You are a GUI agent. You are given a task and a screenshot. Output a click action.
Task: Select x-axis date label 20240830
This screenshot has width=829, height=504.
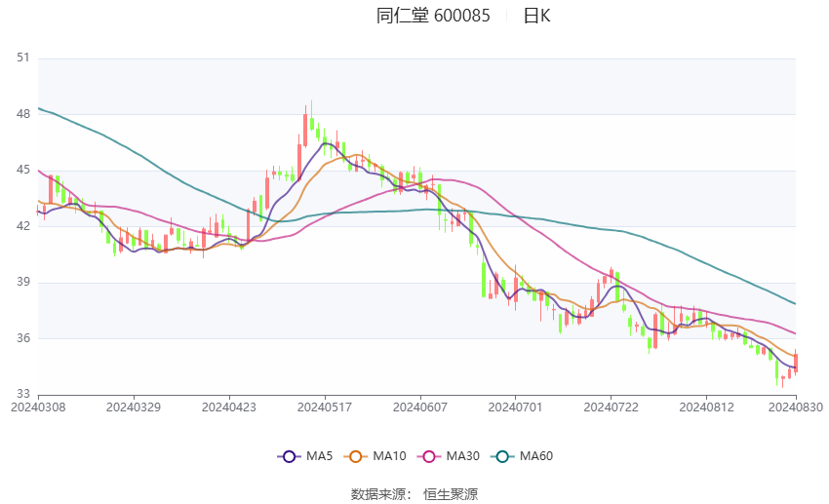pos(796,407)
